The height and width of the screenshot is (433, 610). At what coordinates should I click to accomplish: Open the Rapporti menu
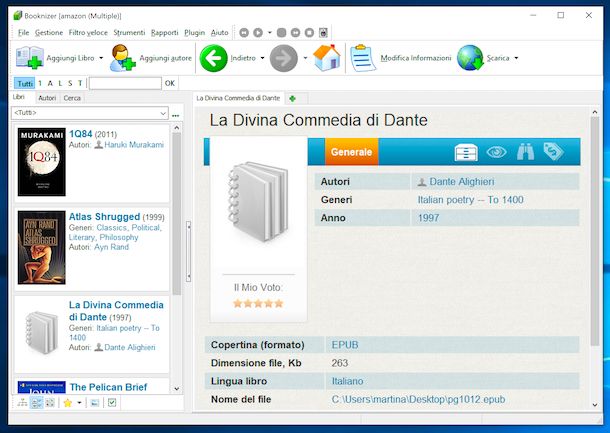[x=165, y=33]
